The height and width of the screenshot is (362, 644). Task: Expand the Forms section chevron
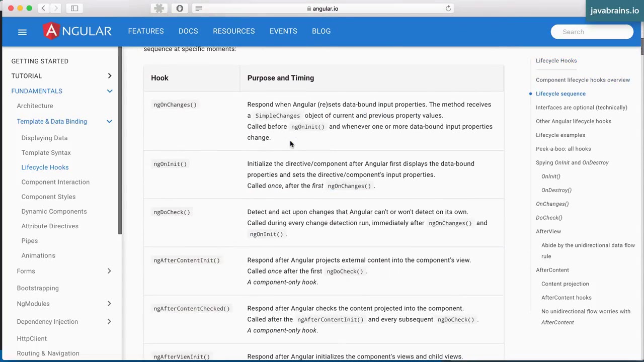point(109,271)
